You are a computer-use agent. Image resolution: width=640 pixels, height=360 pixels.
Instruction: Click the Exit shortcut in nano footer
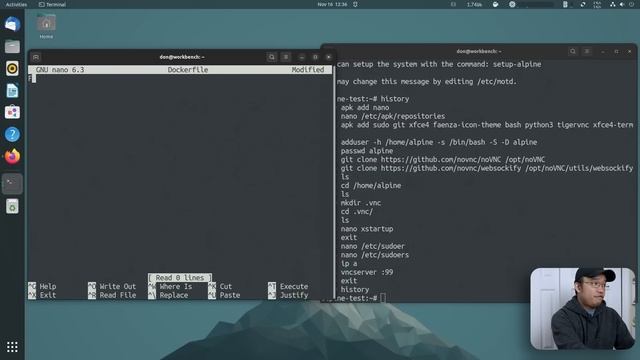tap(42, 295)
